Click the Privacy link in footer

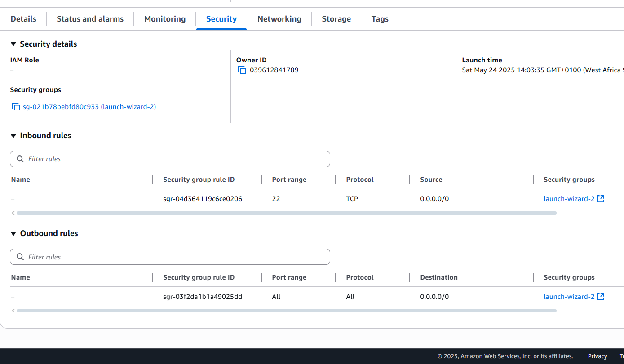(x=597, y=356)
